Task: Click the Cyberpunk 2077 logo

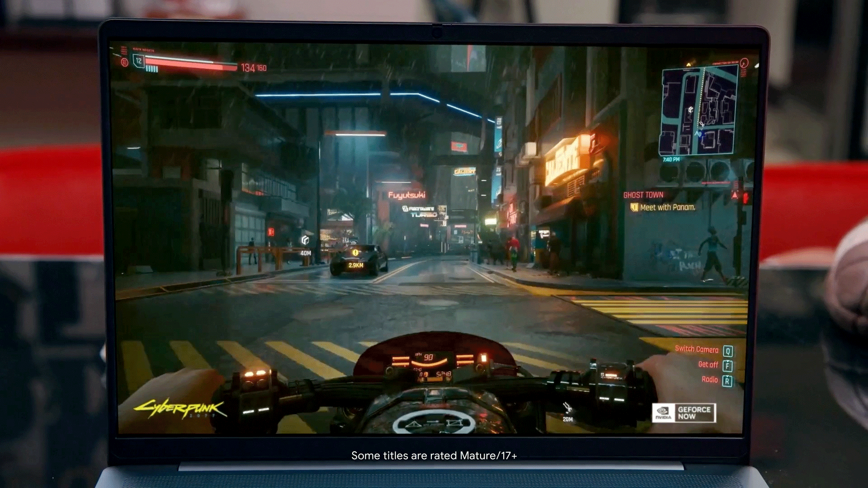Action: [x=180, y=409]
